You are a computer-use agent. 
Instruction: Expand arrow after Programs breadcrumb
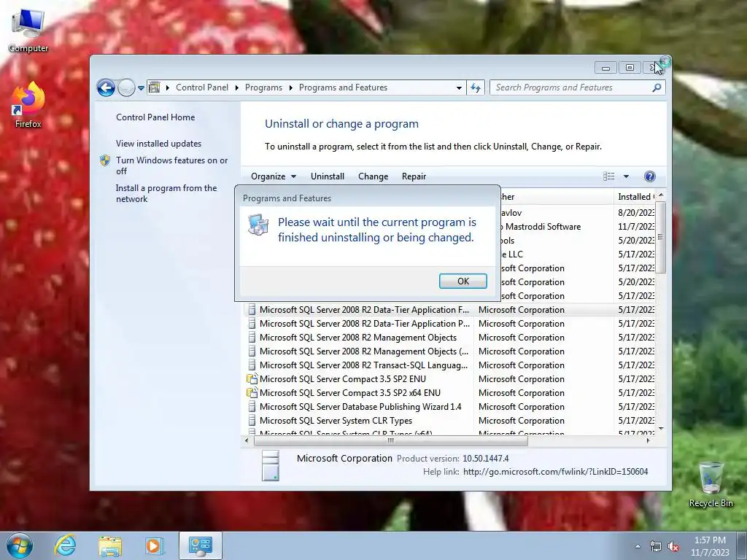[x=290, y=87]
